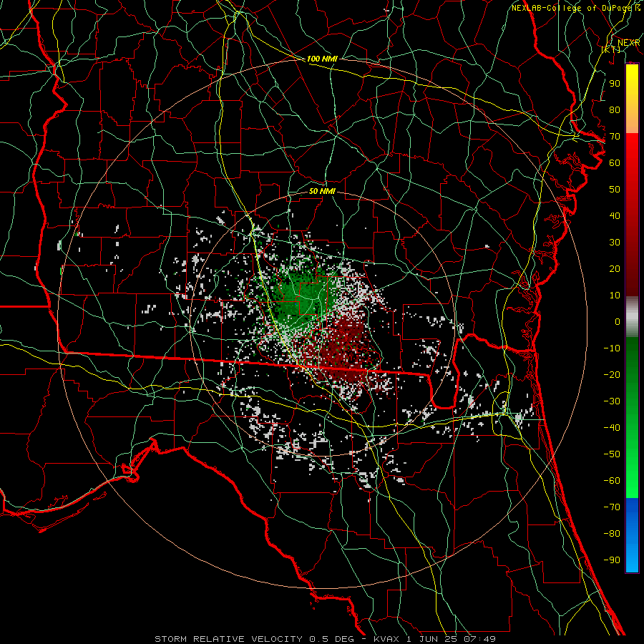Click the Storm Relative Velocity caption at bottom
The height and width of the screenshot is (644, 644).
click(326, 639)
